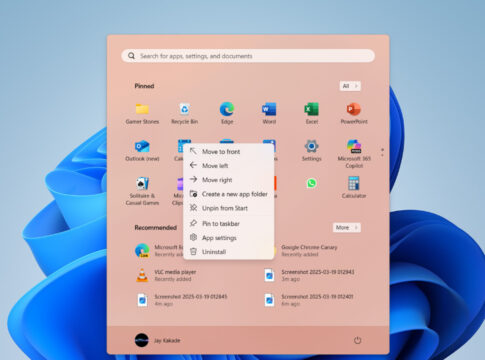Open Solitaire & Casual Games
The image size is (485, 360).
tap(142, 191)
